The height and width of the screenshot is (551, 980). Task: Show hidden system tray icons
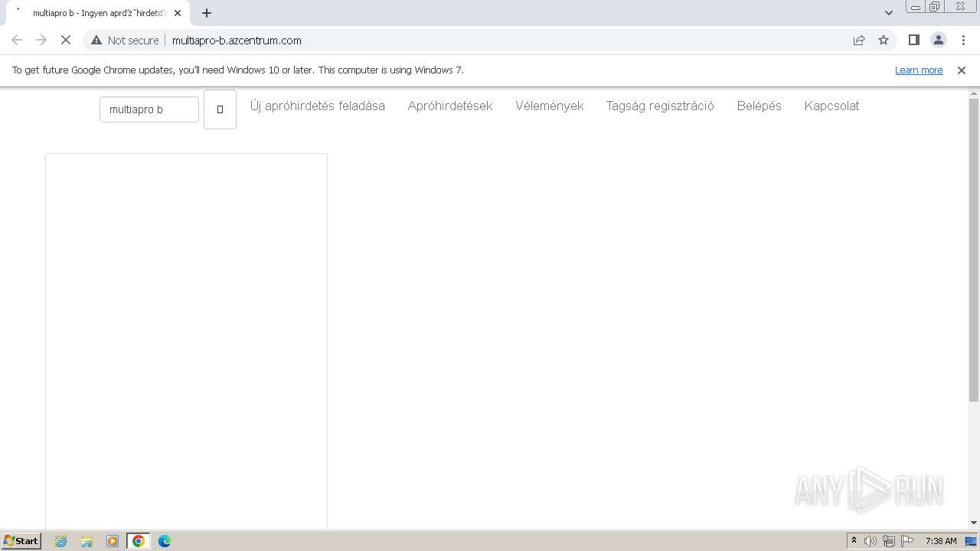[x=854, y=541]
